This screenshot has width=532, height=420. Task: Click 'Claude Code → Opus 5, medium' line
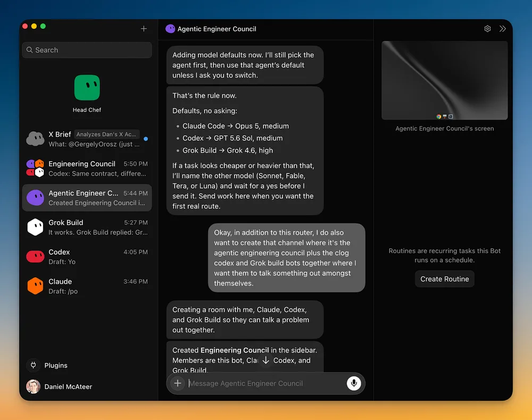tap(236, 126)
